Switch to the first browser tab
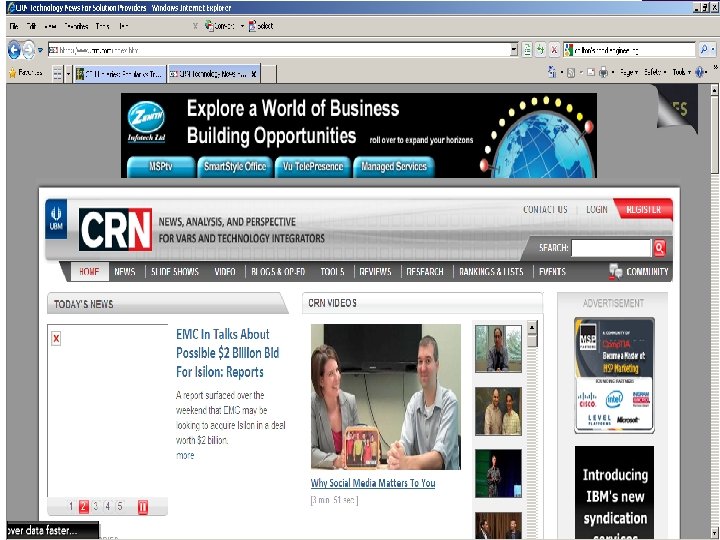Viewport: 720px width, 540px height. [119, 73]
